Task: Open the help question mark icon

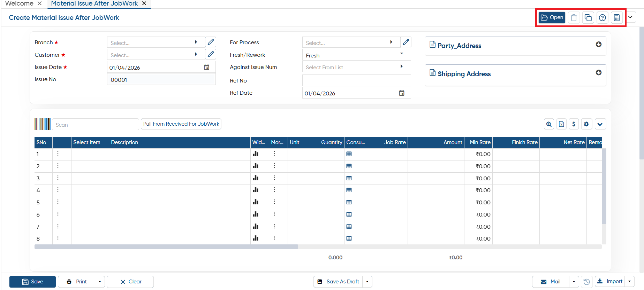Action: click(x=602, y=18)
